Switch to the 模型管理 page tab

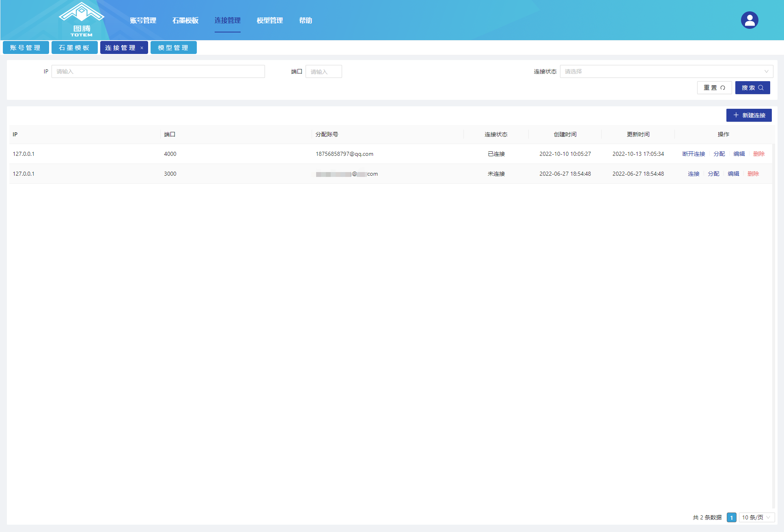173,47
